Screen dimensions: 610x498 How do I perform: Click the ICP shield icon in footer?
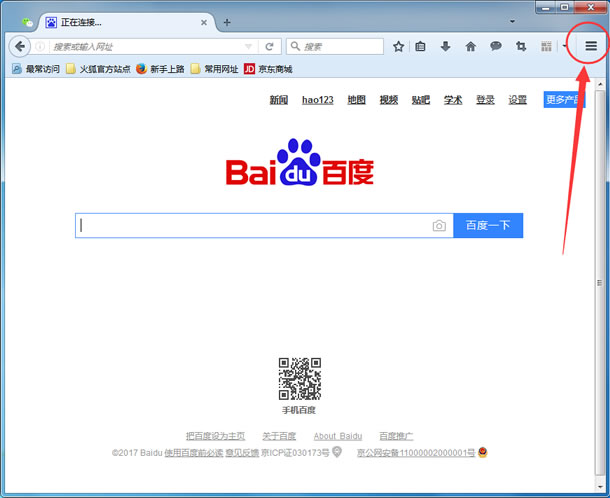[x=337, y=452]
